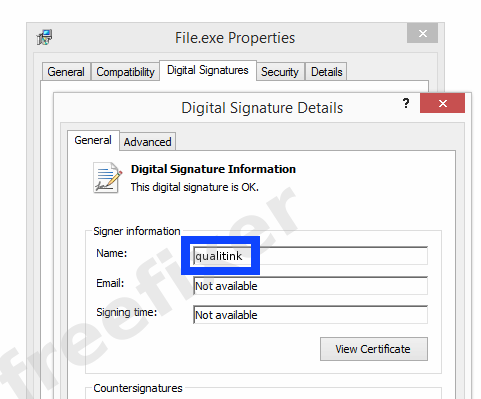This screenshot has height=399, width=481.
Task: Close the File.exe Properties window
Action: click(422, 33)
